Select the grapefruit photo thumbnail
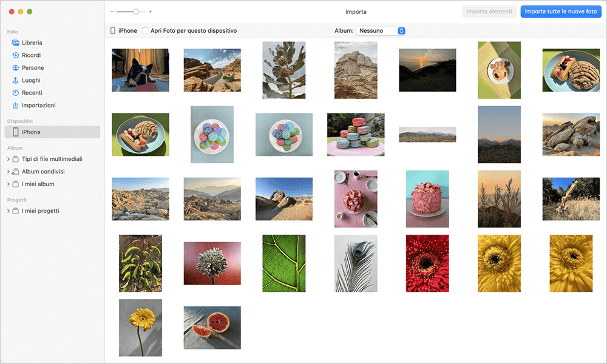Viewport: 607px width, 364px height. (212, 328)
